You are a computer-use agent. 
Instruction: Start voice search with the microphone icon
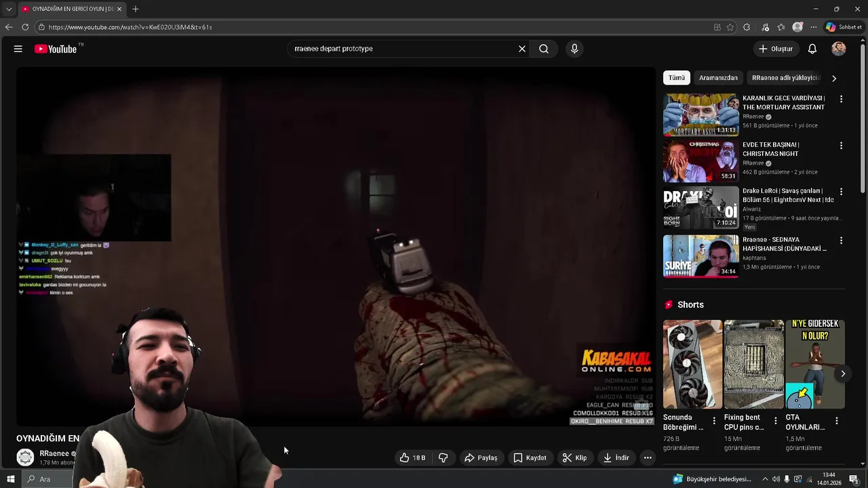574,49
